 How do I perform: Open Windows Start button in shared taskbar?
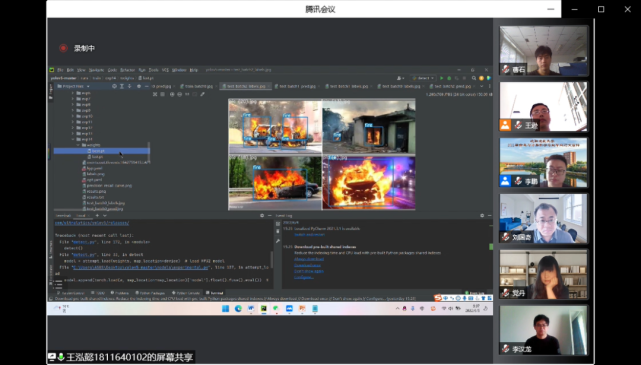pos(225,309)
